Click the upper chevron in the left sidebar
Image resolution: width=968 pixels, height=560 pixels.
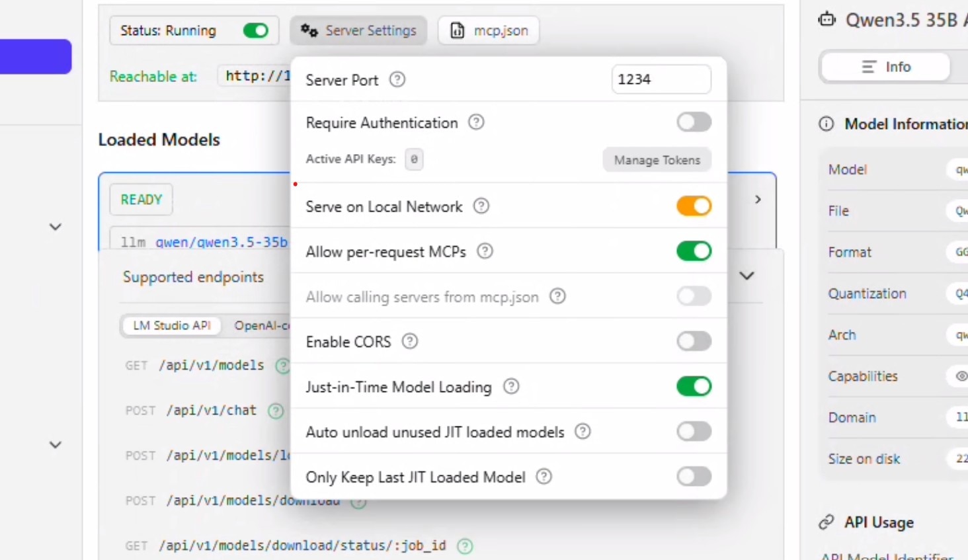55,227
